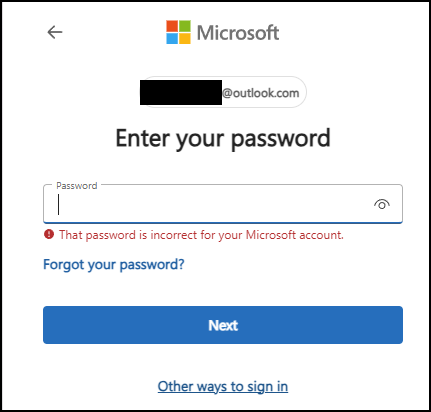431x412 pixels.
Task: Open Other ways to sign in
Action: point(223,387)
